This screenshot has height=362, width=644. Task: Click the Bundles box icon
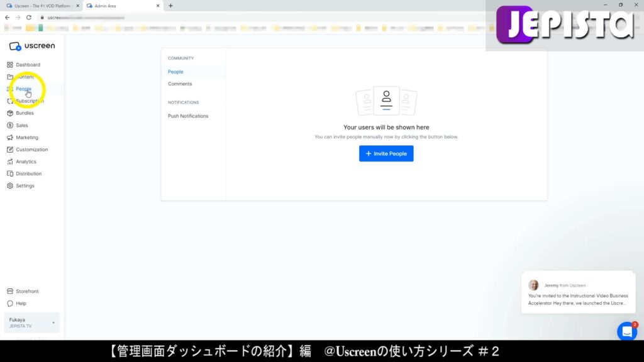click(10, 113)
